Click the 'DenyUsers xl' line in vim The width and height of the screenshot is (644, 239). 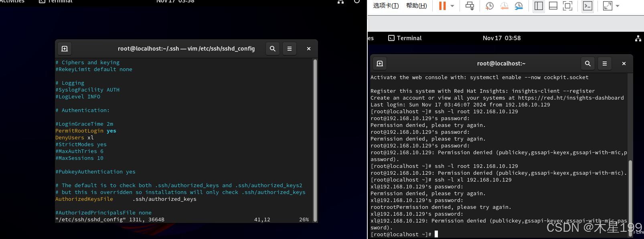pyautogui.click(x=75, y=138)
